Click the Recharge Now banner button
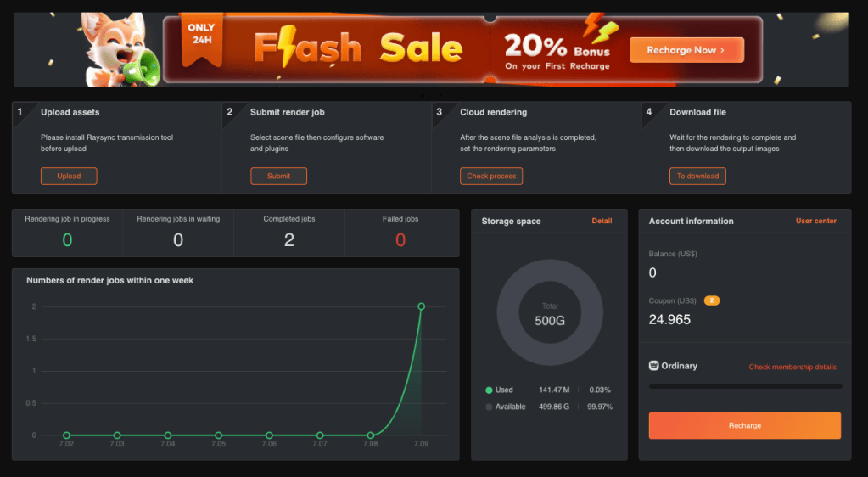The width and height of the screenshot is (868, 477). point(686,50)
